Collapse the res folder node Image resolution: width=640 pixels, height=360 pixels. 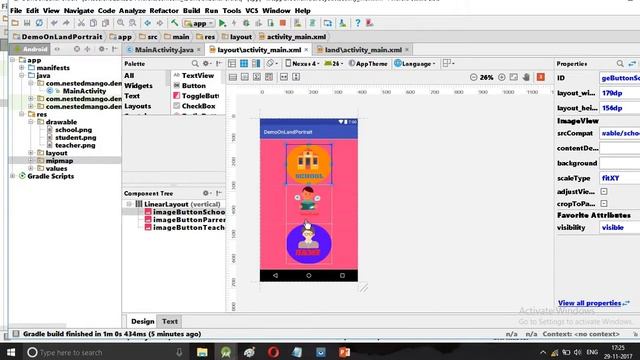pyautogui.click(x=22, y=114)
